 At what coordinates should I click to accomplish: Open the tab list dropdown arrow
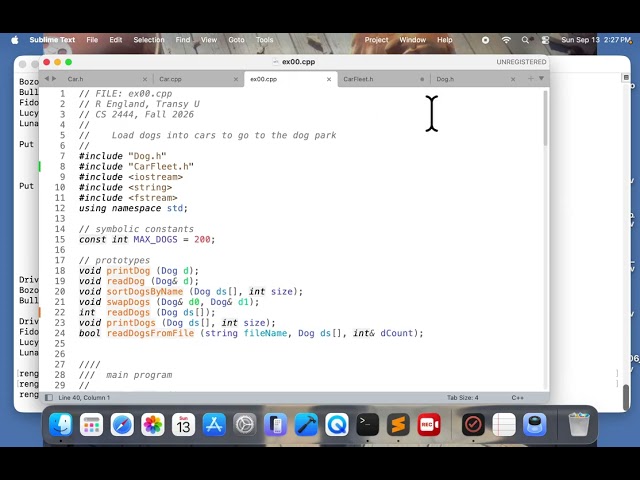pos(541,78)
